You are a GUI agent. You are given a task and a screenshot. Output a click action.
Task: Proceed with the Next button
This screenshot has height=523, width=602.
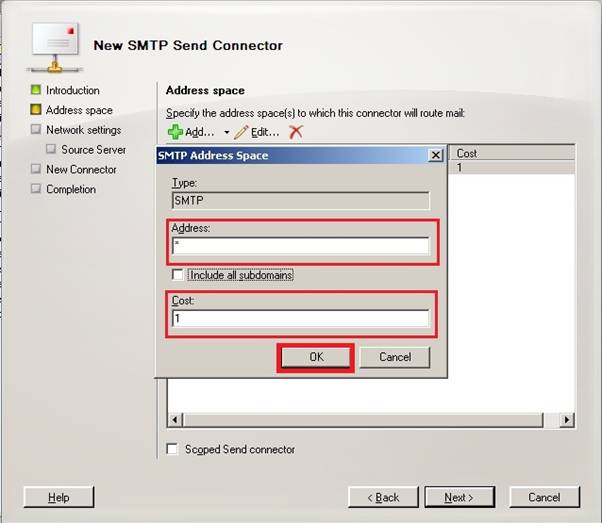(459, 497)
